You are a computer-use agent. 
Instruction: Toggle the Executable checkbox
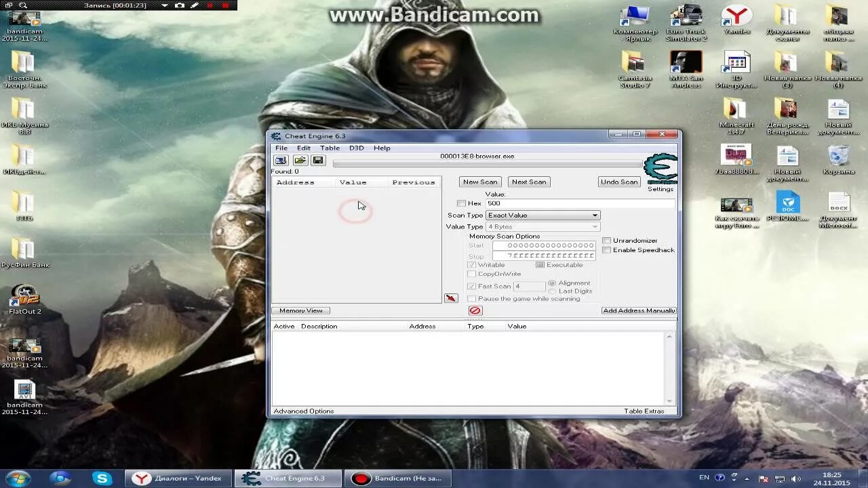540,265
